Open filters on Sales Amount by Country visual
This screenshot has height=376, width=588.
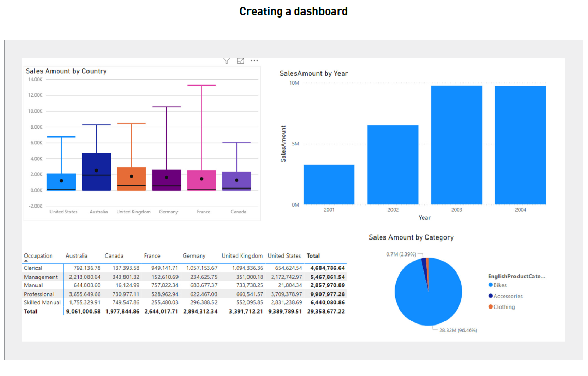226,60
